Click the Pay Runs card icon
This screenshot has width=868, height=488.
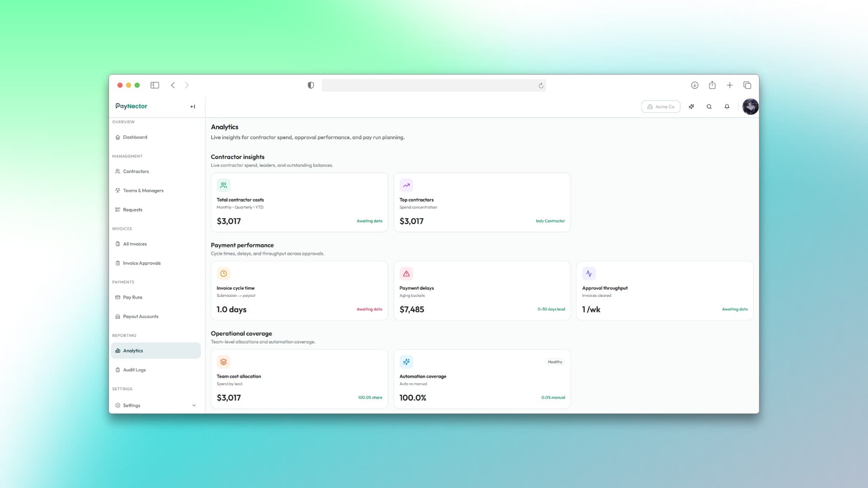pyautogui.click(x=118, y=297)
